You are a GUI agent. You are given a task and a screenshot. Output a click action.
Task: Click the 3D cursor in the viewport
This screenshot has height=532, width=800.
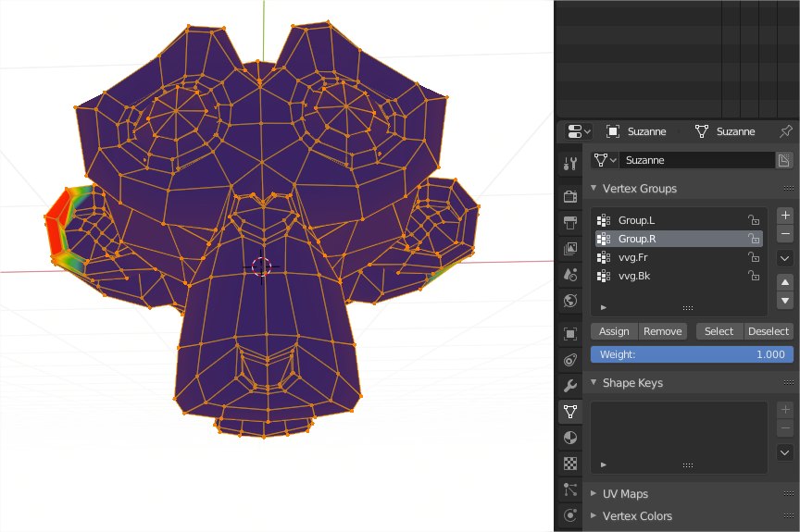pyautogui.click(x=262, y=266)
